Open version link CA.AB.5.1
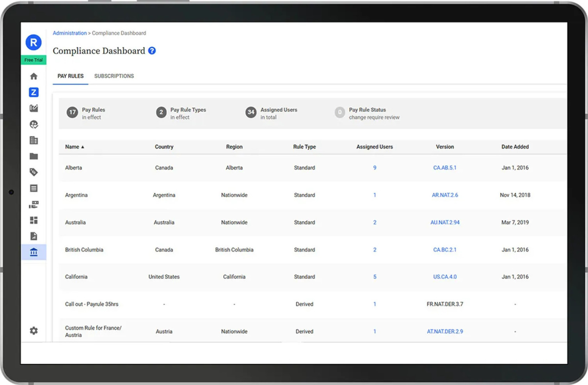The width and height of the screenshot is (588, 385). pyautogui.click(x=444, y=168)
